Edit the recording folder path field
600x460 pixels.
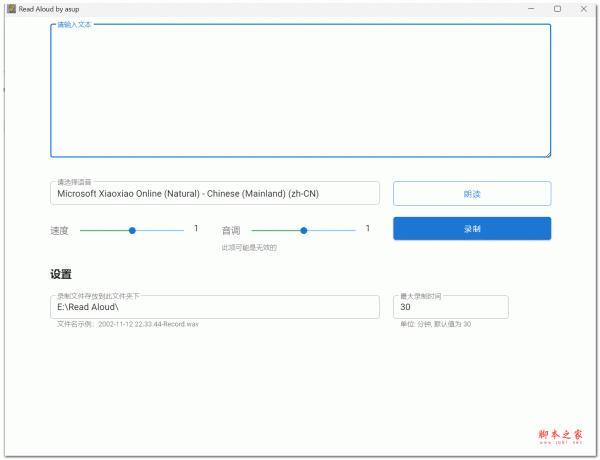pos(215,307)
